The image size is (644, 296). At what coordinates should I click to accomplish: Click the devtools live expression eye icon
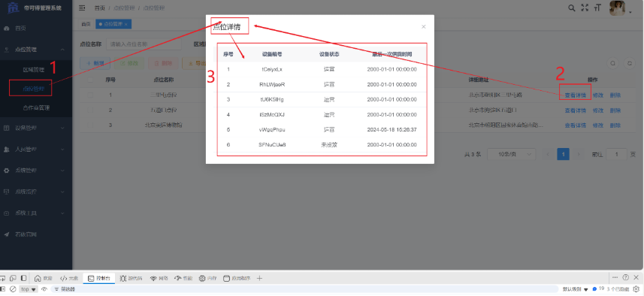point(44,289)
